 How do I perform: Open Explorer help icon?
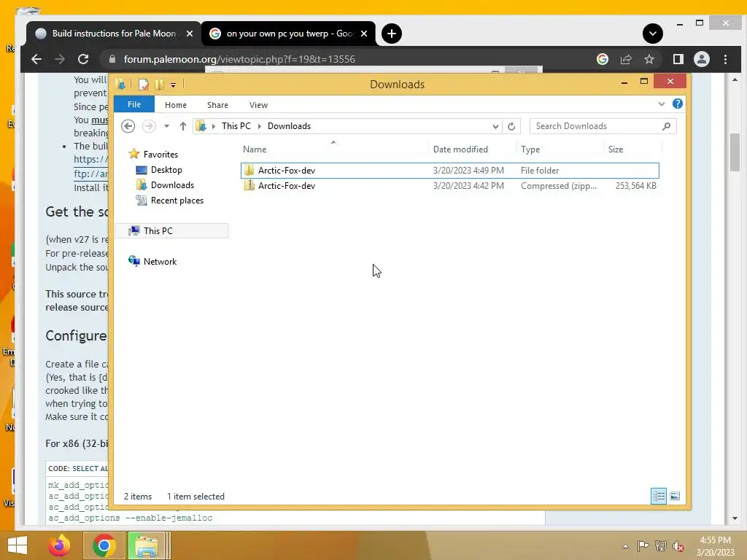pos(678,104)
